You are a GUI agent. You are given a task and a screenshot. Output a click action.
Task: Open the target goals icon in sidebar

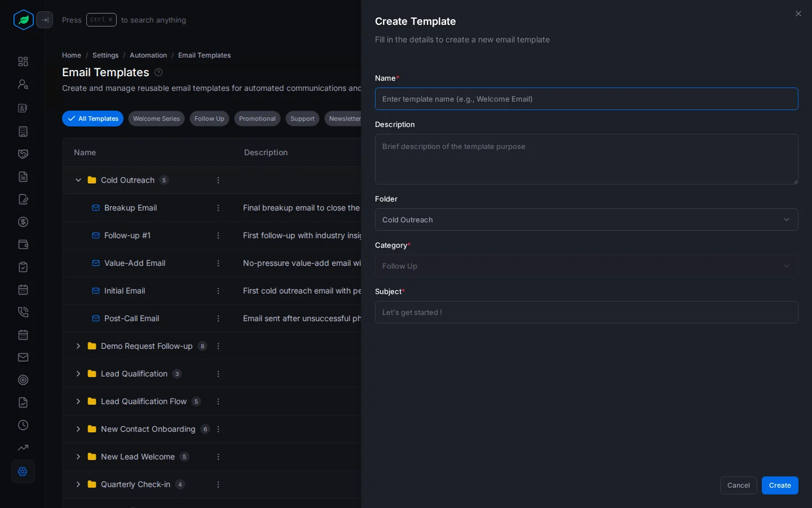click(x=23, y=380)
